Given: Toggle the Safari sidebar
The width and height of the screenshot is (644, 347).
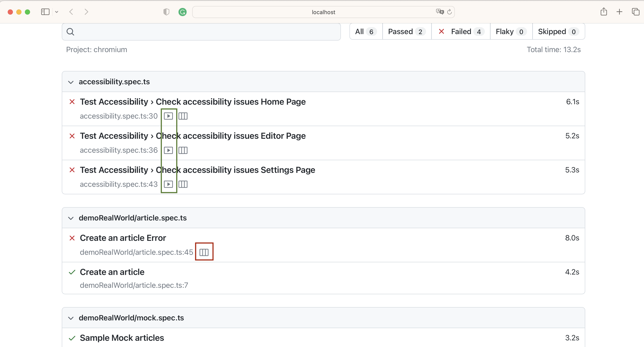Looking at the screenshot, I should pos(45,12).
